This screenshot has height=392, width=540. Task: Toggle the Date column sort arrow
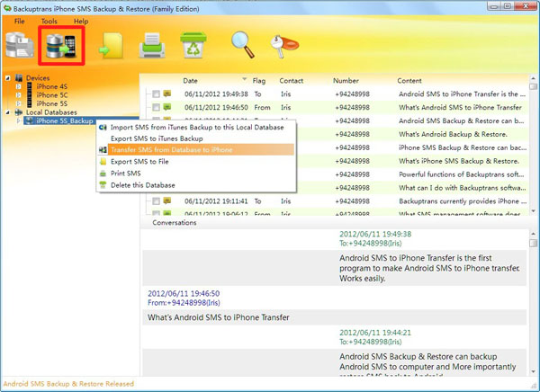pos(244,79)
